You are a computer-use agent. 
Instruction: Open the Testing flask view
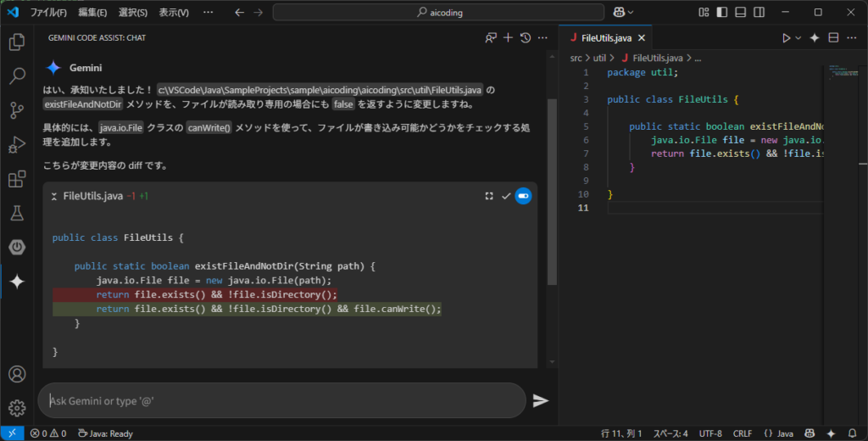point(17,213)
